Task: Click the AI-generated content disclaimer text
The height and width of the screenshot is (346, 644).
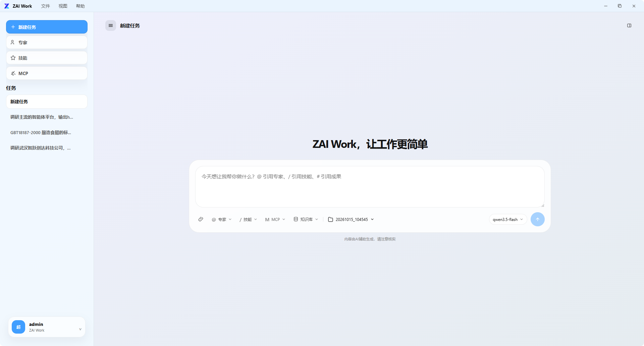Action: point(370,239)
